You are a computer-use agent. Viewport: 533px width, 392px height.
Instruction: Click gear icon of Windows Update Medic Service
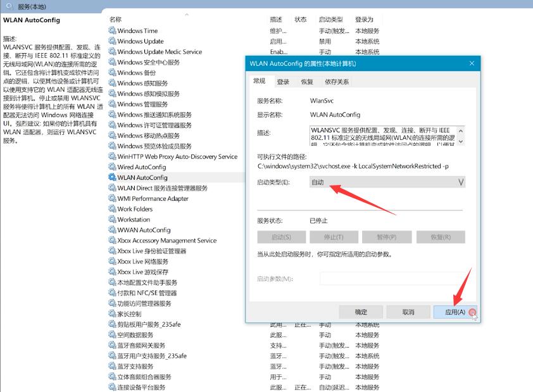point(112,52)
